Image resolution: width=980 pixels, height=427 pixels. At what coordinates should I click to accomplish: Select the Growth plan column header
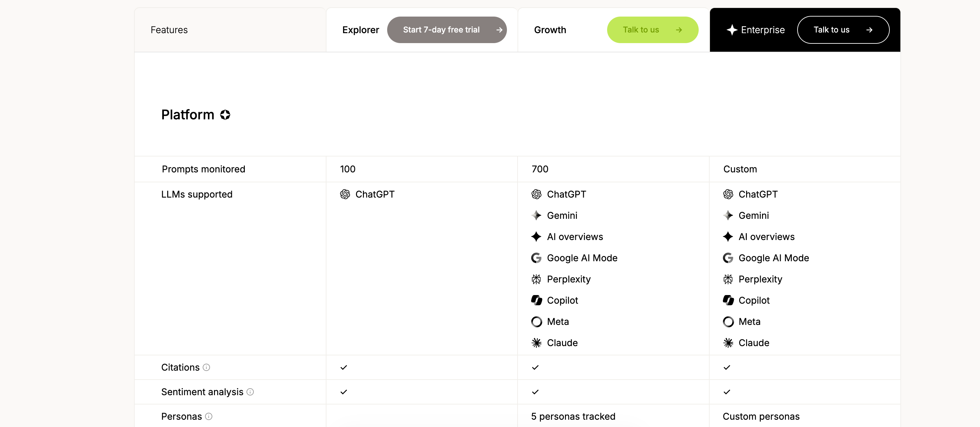pyautogui.click(x=550, y=30)
